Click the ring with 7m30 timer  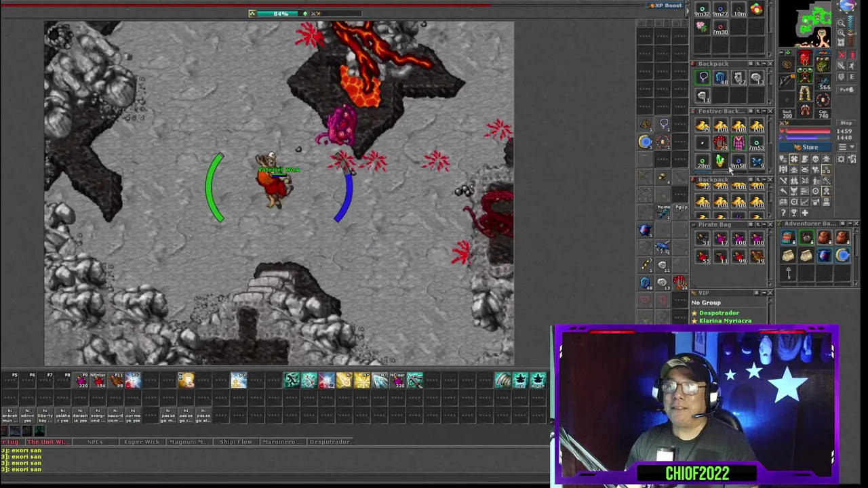(720, 27)
